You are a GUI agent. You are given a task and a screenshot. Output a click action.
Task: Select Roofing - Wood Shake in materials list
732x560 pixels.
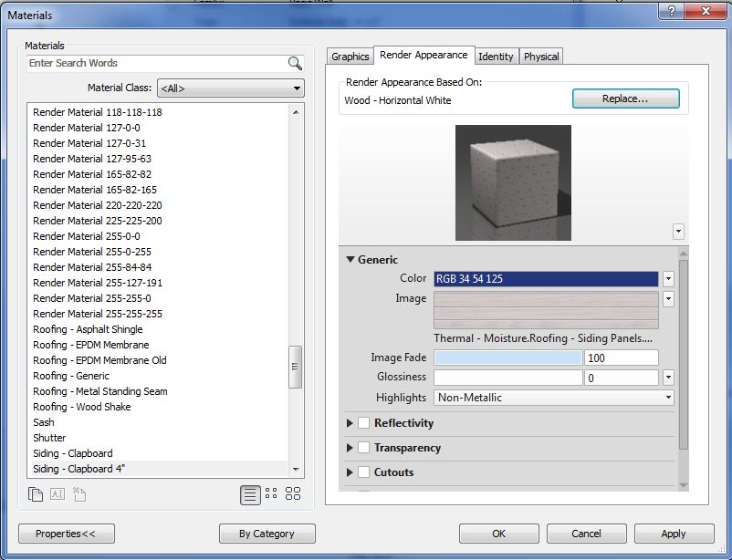82,407
